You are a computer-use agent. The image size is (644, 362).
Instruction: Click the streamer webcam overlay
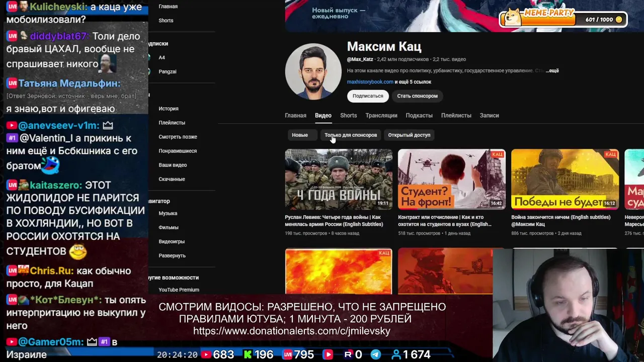click(569, 305)
